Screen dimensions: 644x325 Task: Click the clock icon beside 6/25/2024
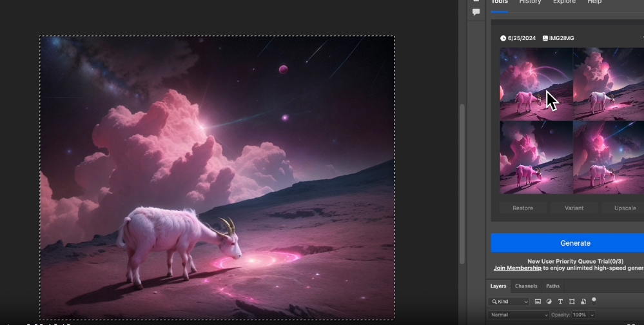tap(503, 38)
